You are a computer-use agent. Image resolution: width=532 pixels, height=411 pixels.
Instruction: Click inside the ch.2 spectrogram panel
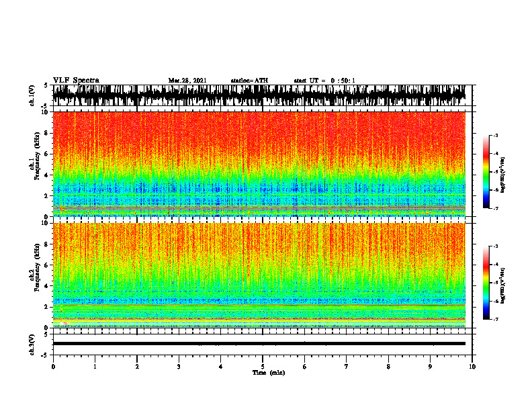(259, 275)
